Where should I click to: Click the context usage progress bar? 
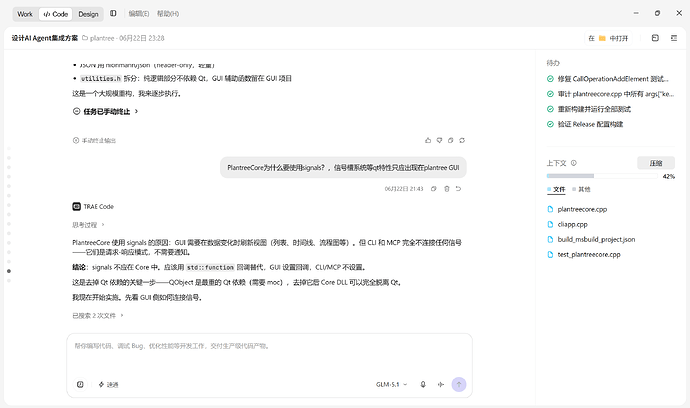pos(602,176)
